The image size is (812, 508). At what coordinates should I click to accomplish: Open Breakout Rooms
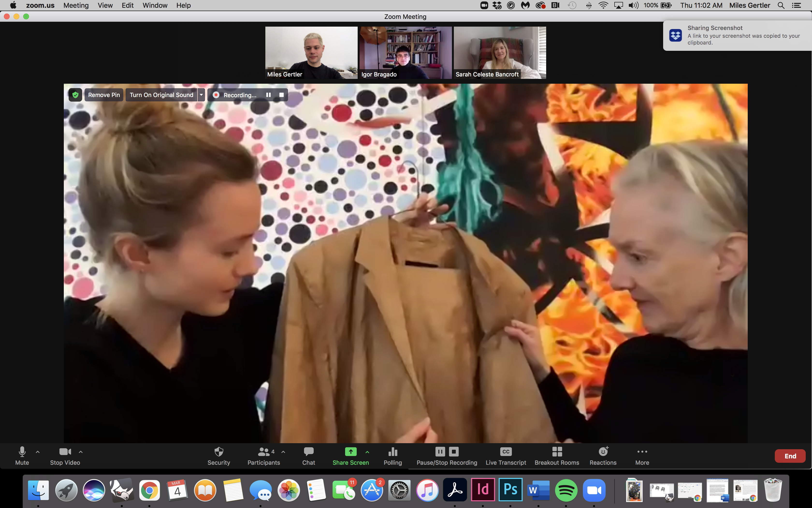point(557,456)
